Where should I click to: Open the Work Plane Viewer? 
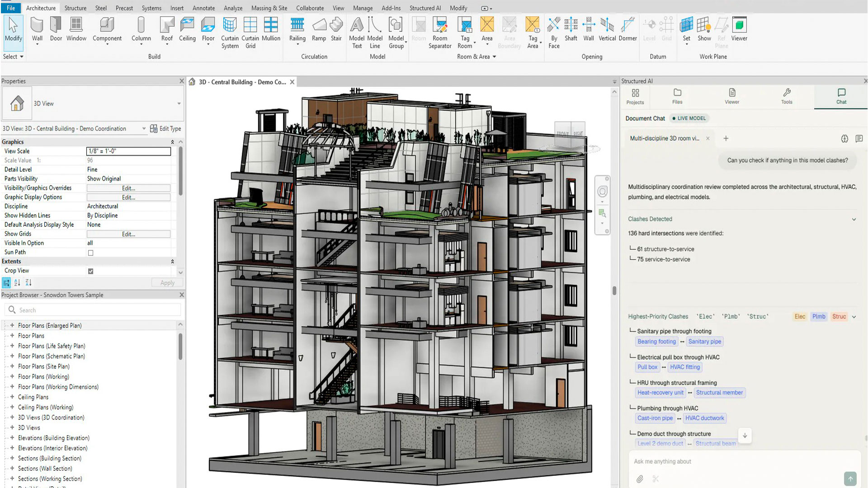(739, 29)
